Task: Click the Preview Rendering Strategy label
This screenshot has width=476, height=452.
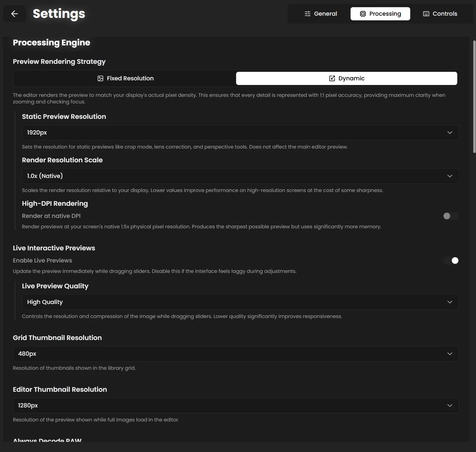Action: pyautogui.click(x=59, y=61)
